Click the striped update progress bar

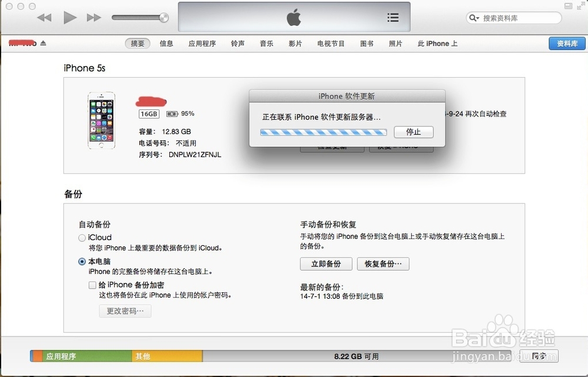[x=323, y=132]
